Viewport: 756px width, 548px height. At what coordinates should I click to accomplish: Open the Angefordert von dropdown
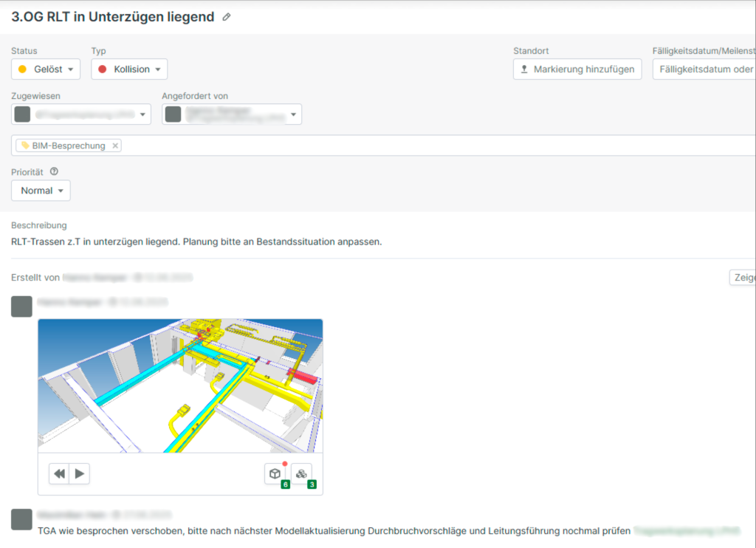(233, 114)
